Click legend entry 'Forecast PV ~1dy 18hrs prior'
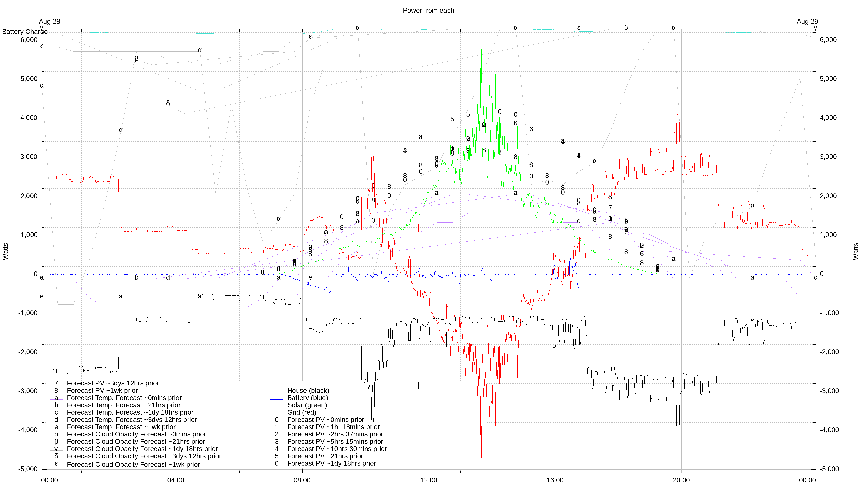The image size is (868, 488). (x=332, y=463)
